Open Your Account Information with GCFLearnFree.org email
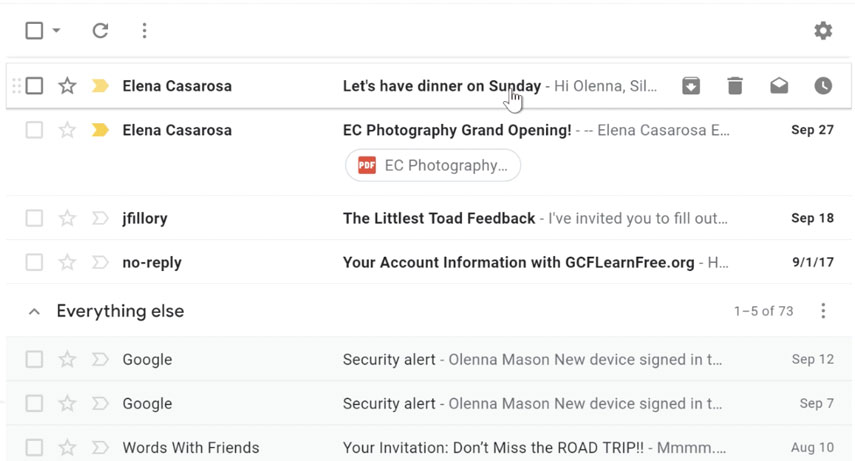Image resolution: width=855 pixels, height=461 pixels. [x=518, y=263]
